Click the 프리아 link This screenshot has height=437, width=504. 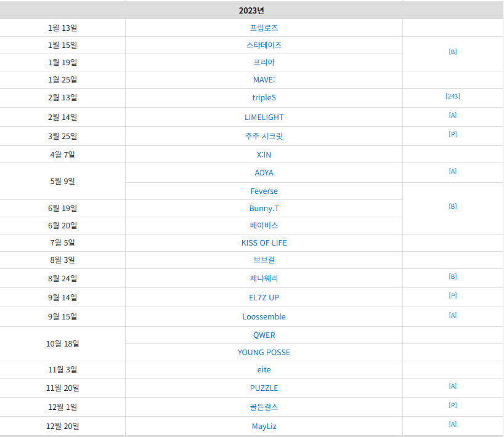[x=264, y=62]
